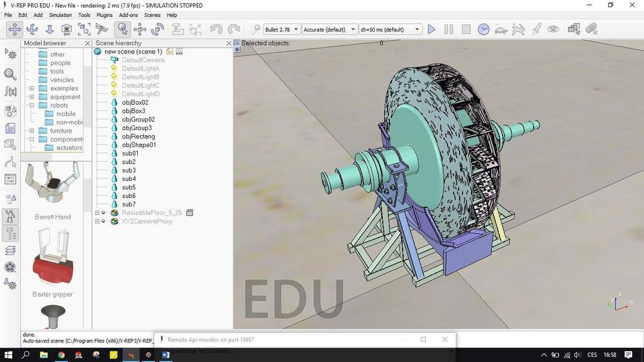Click the page selector icon
Screen dimensions: 644x362
[x=574, y=29]
